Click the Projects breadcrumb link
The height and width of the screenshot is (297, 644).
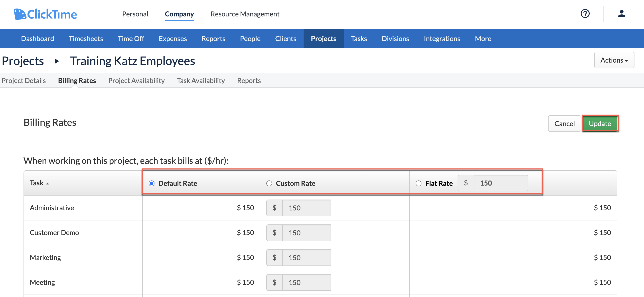click(x=23, y=61)
